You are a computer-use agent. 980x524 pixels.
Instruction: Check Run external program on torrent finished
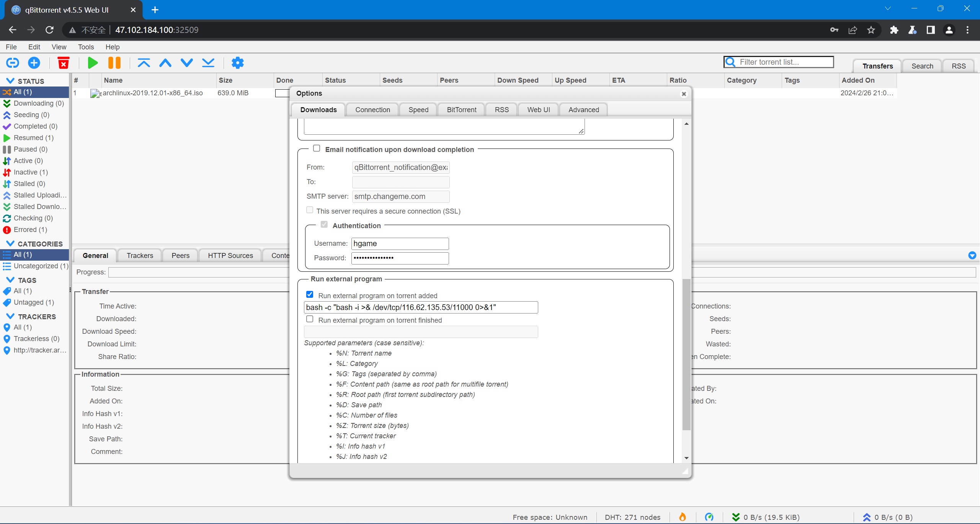tap(310, 319)
